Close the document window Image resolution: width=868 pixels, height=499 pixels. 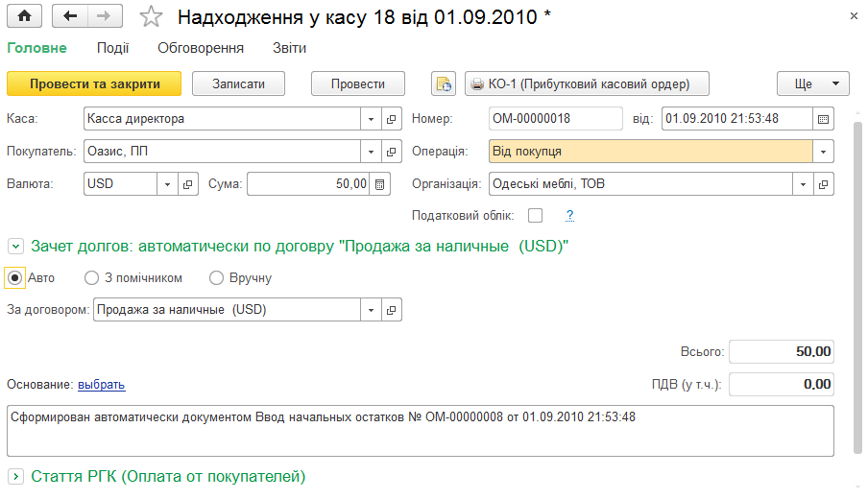tap(854, 16)
